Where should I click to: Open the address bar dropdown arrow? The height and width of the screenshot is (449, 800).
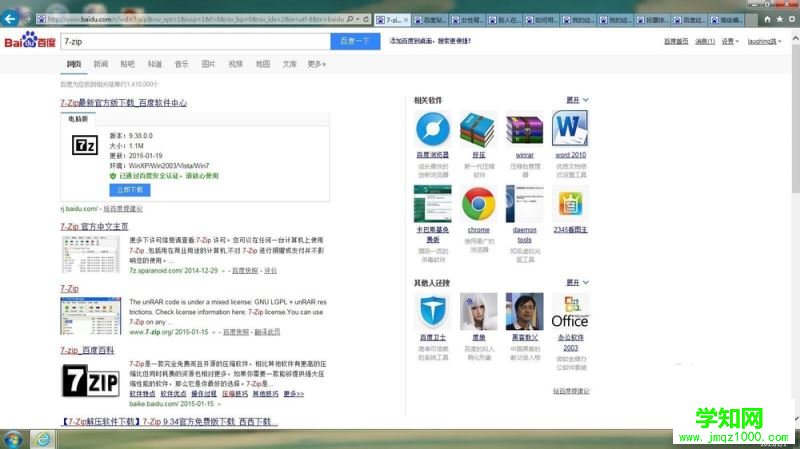(358, 19)
